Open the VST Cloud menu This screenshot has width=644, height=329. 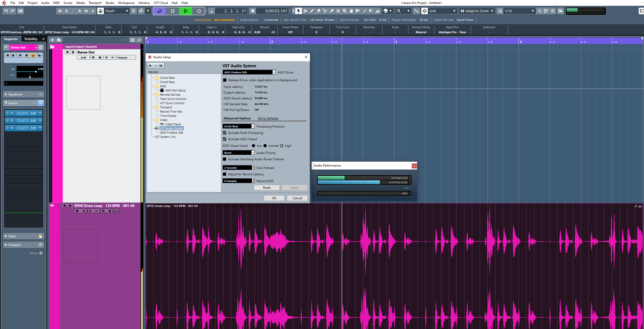(x=161, y=3)
